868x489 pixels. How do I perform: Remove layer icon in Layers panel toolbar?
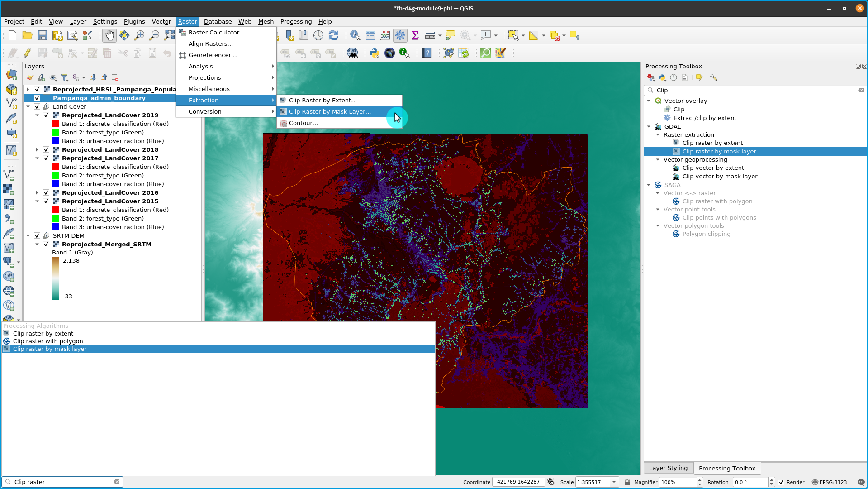(x=115, y=77)
